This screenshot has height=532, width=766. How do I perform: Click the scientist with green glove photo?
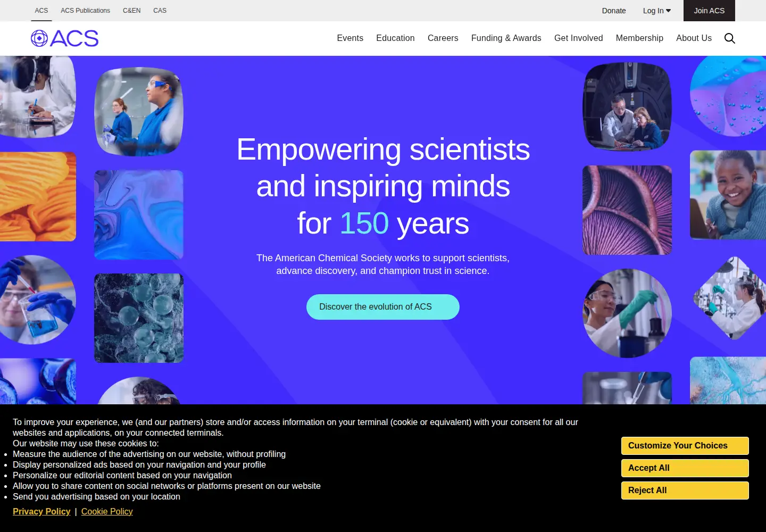(627, 313)
